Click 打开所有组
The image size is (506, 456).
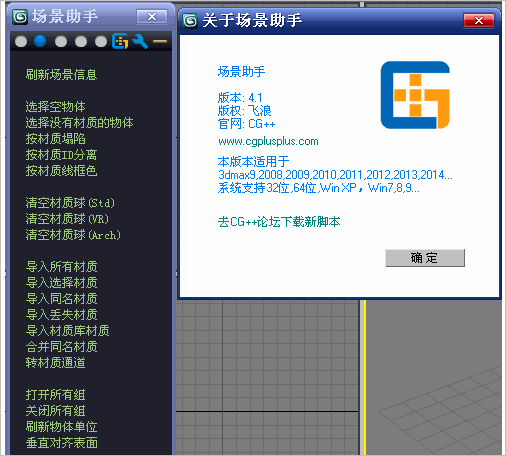click(55, 395)
